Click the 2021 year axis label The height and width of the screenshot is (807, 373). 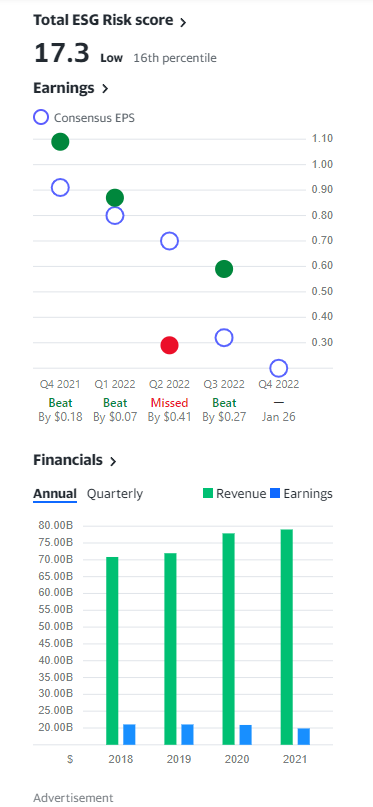pyautogui.click(x=295, y=760)
